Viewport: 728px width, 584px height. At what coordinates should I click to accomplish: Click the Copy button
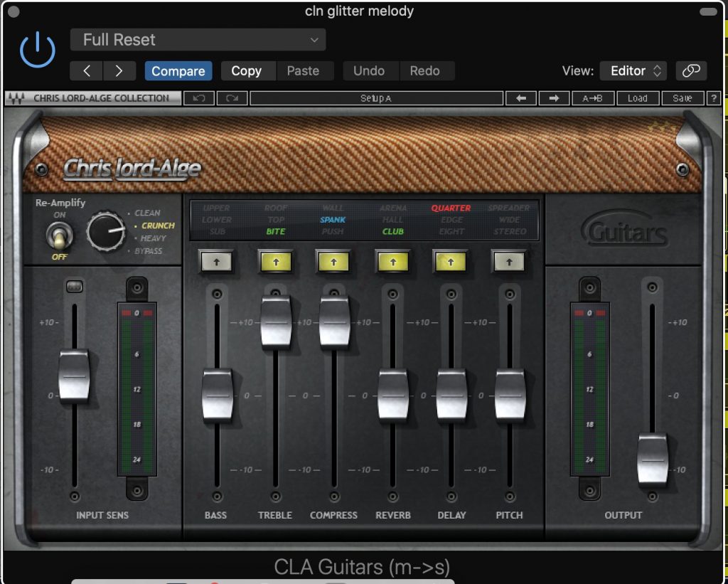click(x=247, y=70)
